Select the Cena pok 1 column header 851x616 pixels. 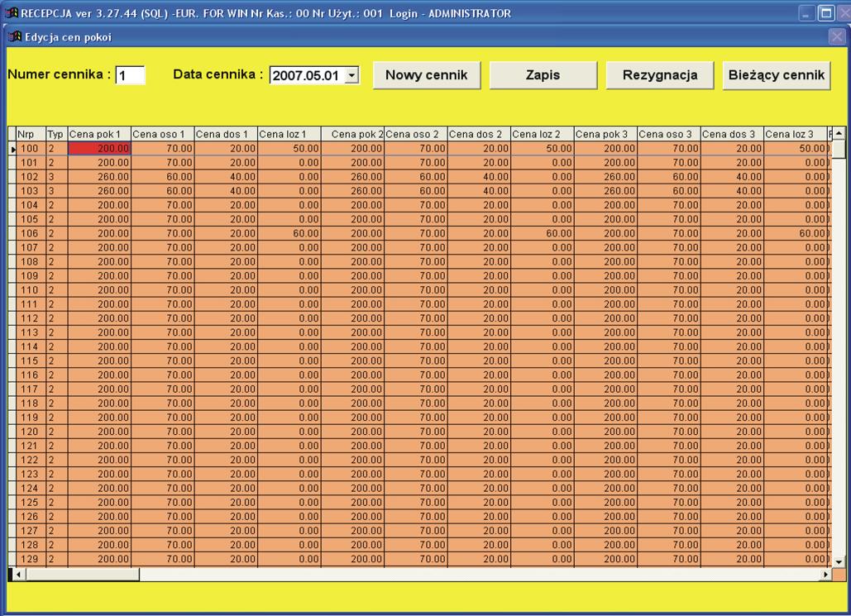point(99,134)
